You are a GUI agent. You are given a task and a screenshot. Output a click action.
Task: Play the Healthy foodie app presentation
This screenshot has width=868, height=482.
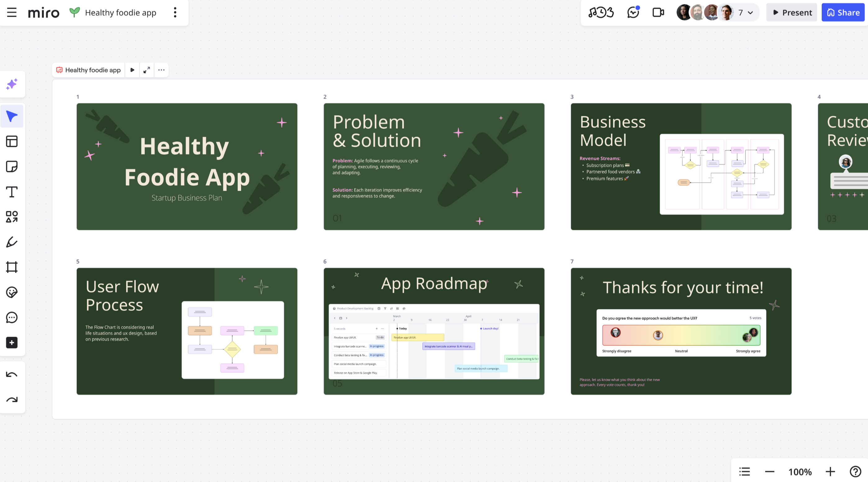tap(132, 70)
